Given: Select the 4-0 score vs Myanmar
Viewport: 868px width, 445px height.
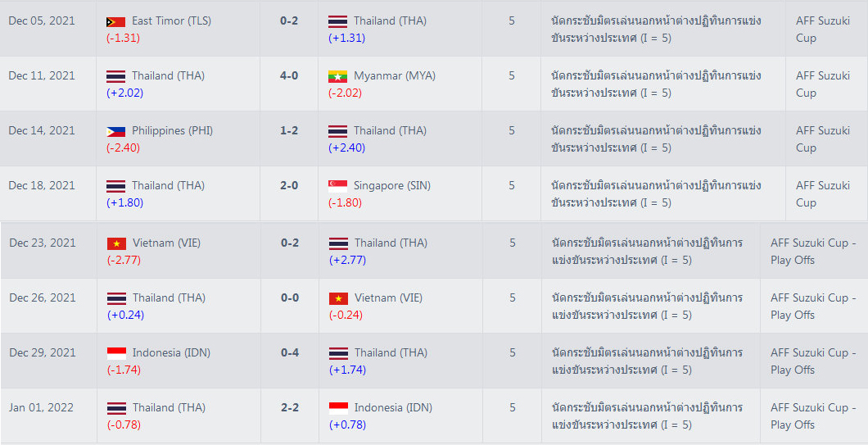Looking at the screenshot, I should coord(289,76).
